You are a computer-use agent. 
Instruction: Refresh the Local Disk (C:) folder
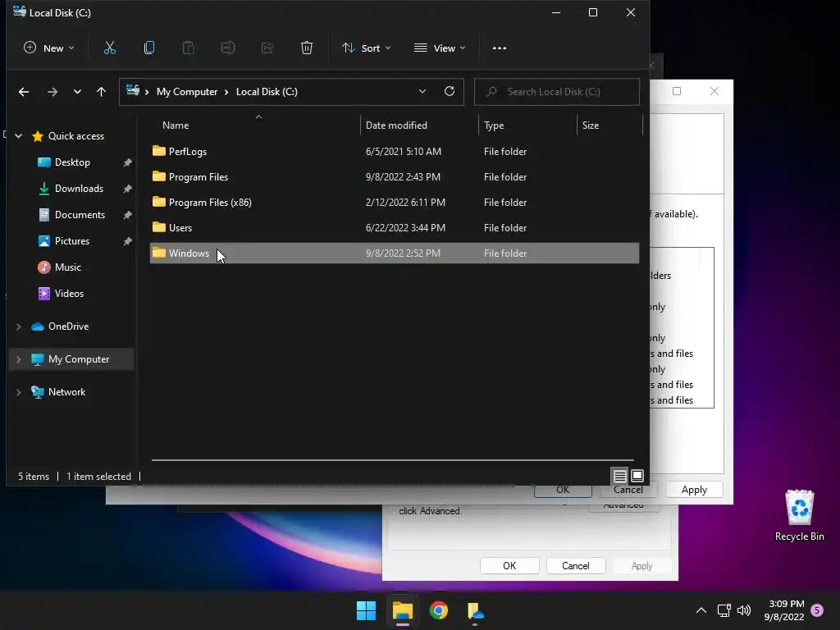pos(450,92)
